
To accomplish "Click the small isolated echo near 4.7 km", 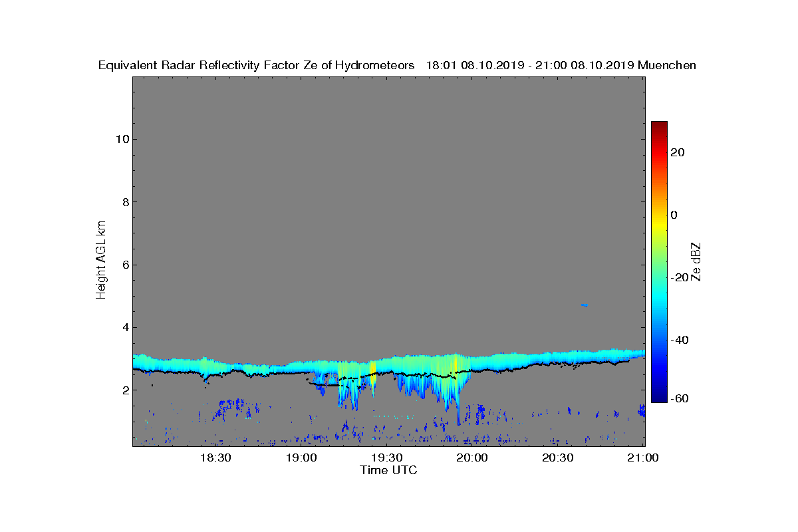I will (x=584, y=305).
